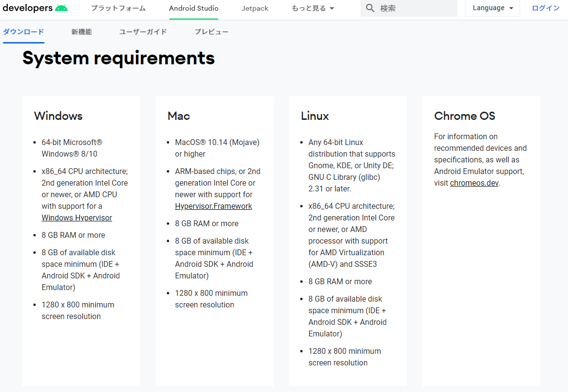Switch to the ユーザーガイド tab

[143, 32]
